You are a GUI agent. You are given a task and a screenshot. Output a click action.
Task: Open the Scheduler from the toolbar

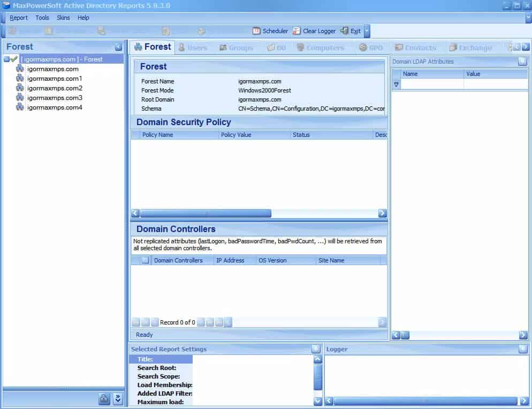tap(270, 30)
